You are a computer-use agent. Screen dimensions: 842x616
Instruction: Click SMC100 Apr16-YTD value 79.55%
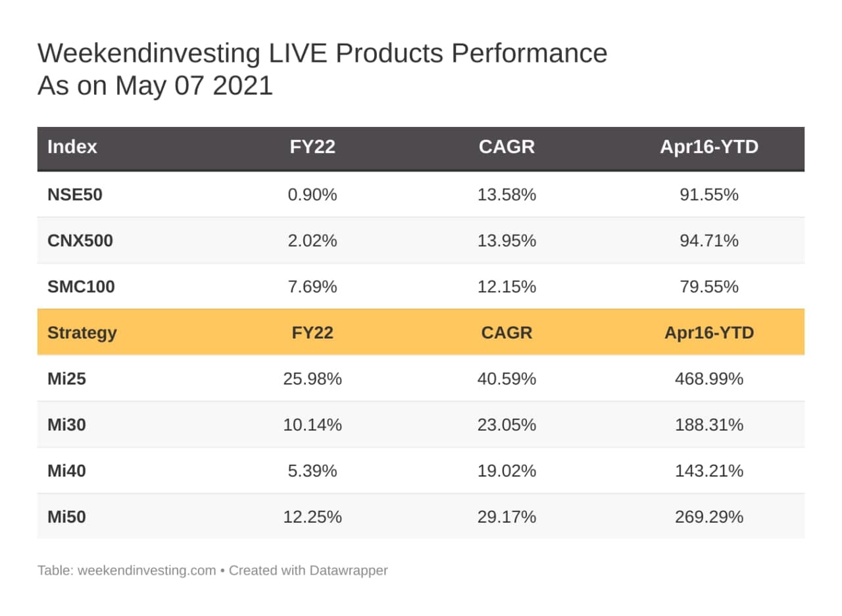pyautogui.click(x=708, y=287)
